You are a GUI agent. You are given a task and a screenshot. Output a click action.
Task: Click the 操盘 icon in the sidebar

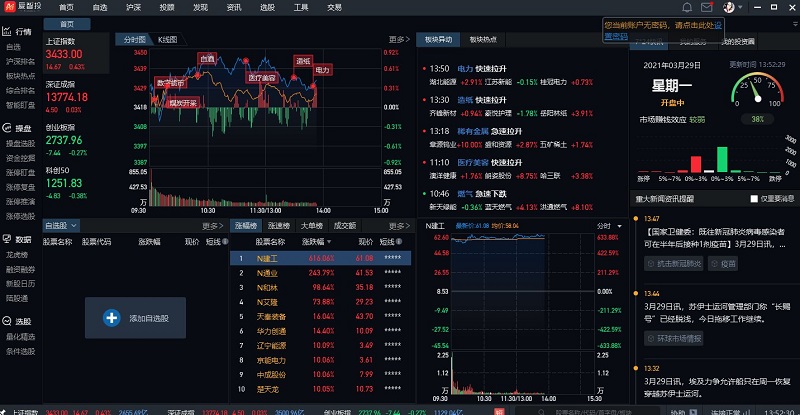tap(7, 128)
